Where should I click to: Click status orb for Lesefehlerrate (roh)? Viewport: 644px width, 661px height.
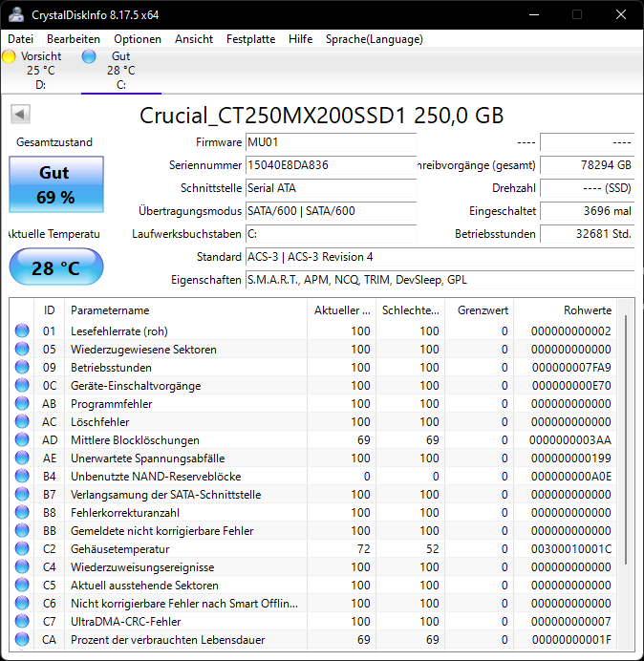pyautogui.click(x=22, y=330)
